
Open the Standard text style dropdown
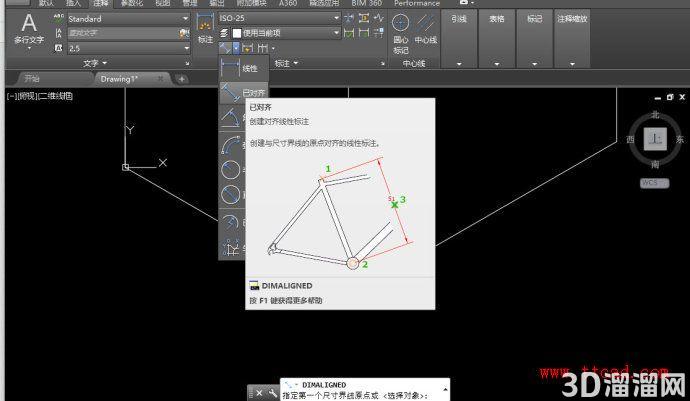tap(128, 18)
